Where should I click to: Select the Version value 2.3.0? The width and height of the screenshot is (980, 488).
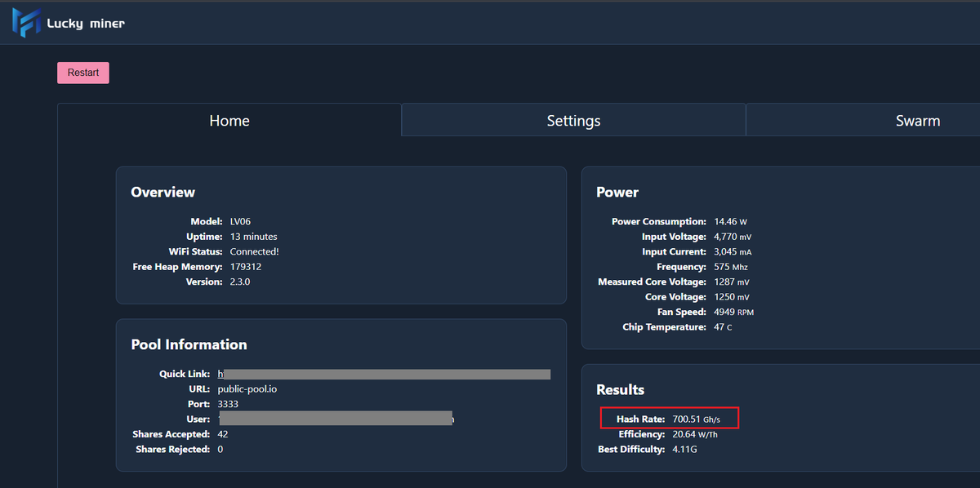tap(242, 282)
